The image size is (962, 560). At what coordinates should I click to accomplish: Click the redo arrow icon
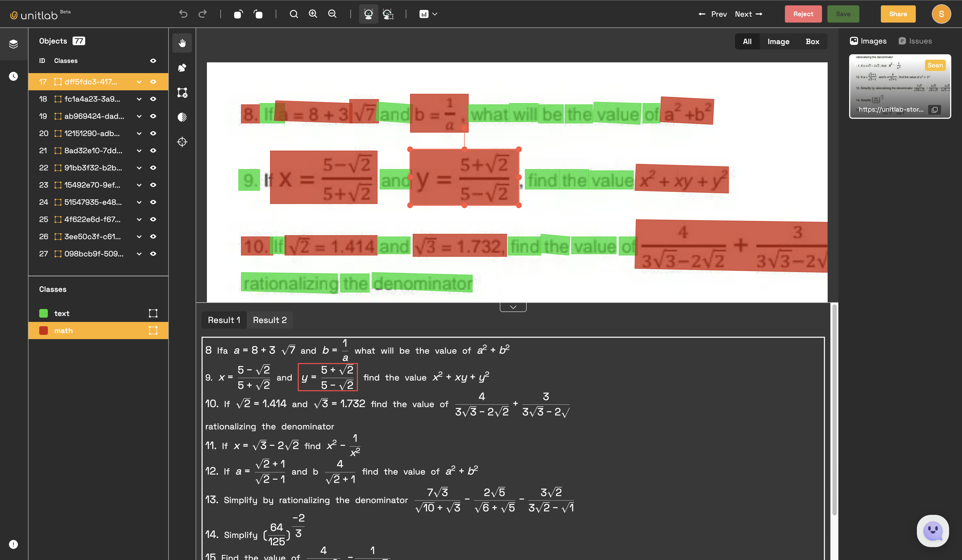click(203, 14)
